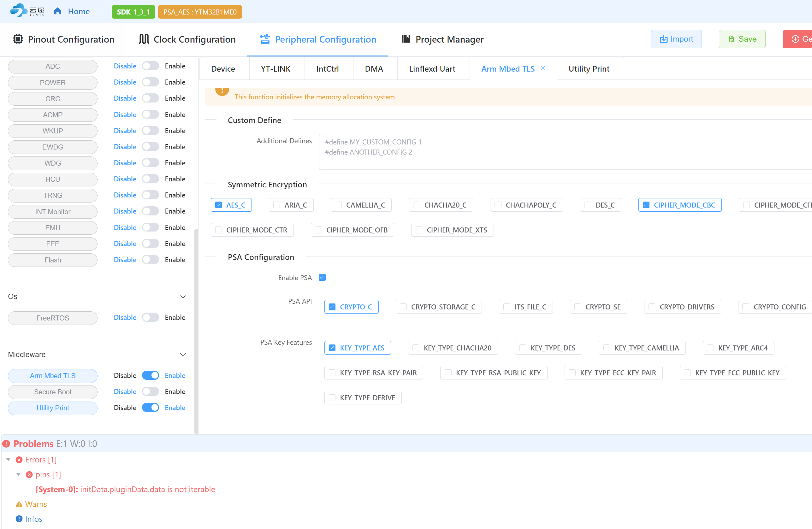
Task: Toggle the CRC enable switch
Action: click(x=151, y=98)
